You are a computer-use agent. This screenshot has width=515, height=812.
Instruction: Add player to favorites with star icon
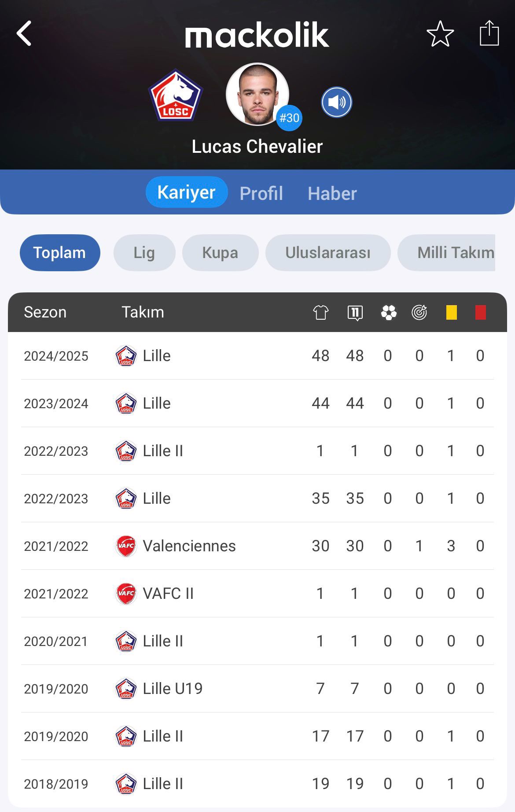[x=440, y=34]
